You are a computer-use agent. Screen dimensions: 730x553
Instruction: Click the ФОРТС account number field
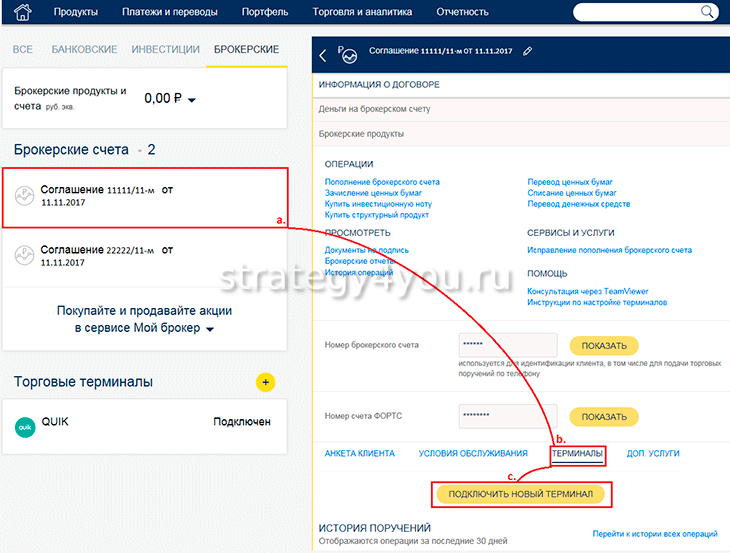[x=507, y=416]
